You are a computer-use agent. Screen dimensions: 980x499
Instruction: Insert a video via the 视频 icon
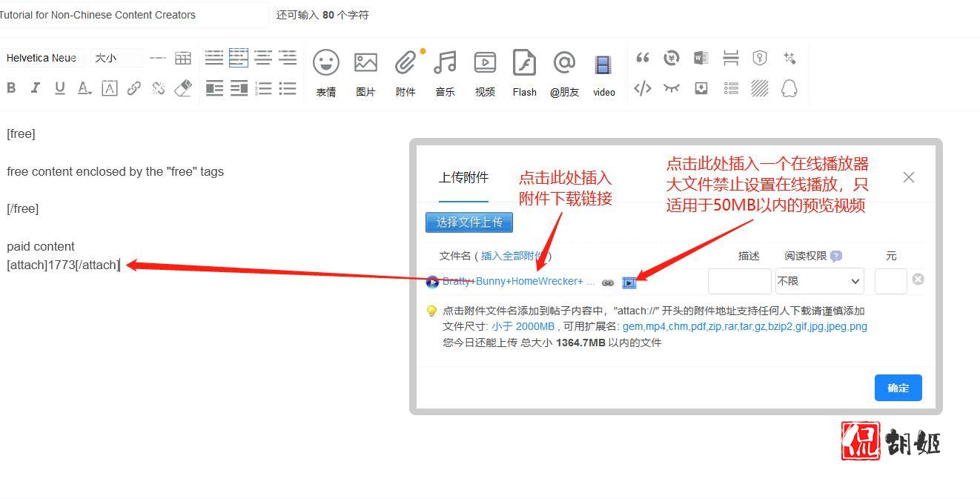484,62
